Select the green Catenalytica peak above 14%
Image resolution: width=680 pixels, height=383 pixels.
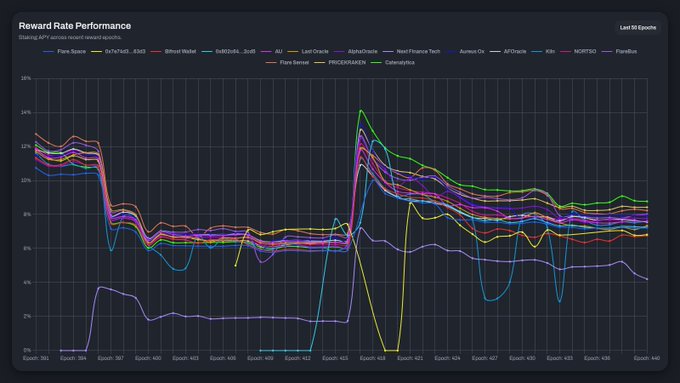coord(360,110)
